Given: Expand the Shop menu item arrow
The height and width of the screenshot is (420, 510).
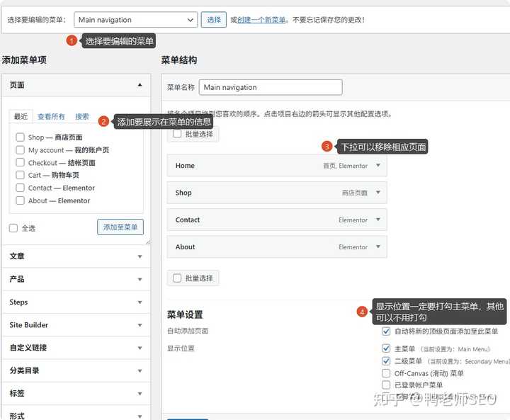Looking at the screenshot, I should (x=378, y=193).
